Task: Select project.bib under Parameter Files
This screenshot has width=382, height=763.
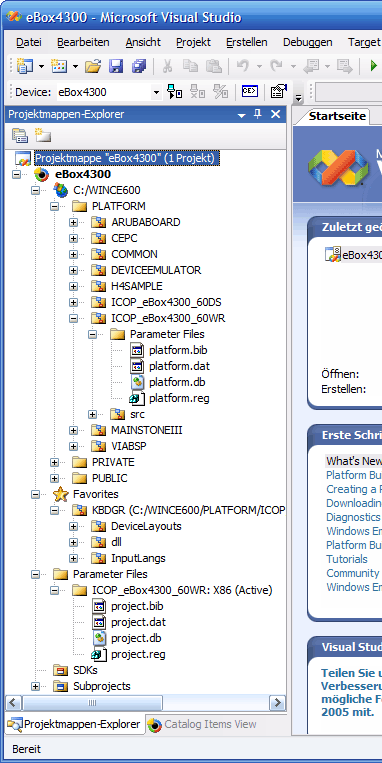Action: pyautogui.click(x=137, y=606)
